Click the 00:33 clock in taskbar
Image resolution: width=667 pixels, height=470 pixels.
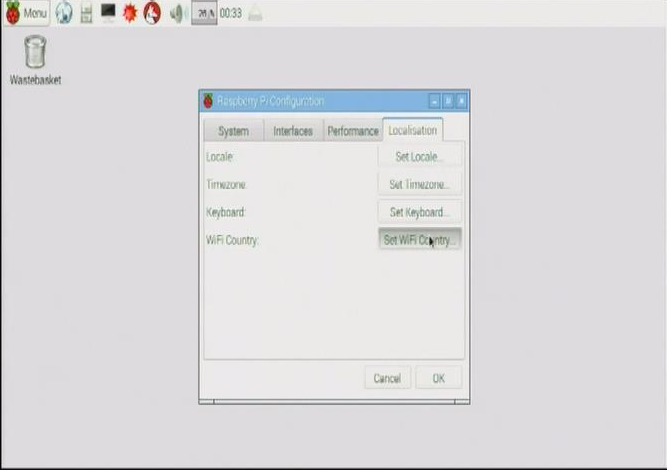231,13
